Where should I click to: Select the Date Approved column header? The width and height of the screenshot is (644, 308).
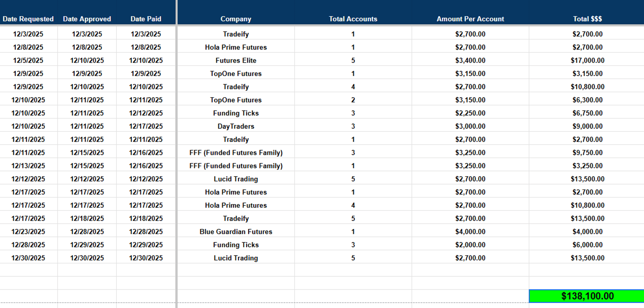87,19
